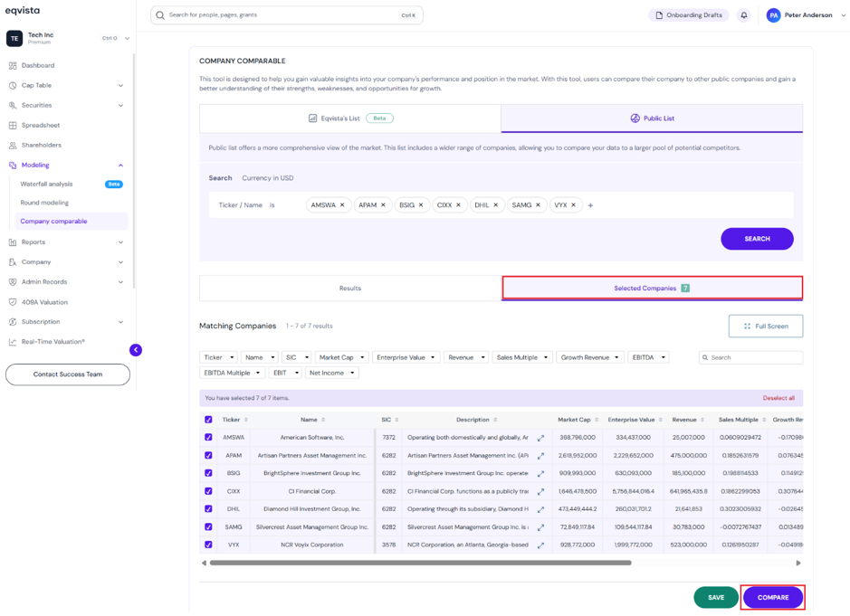Toggle the select-all header checkbox
Screen dimensions: 850x616
coord(208,420)
